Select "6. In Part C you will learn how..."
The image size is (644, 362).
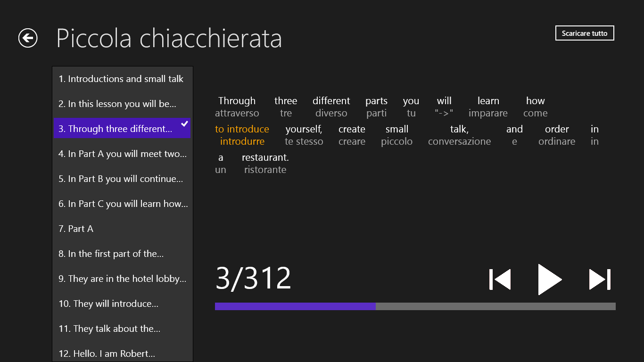point(123,204)
